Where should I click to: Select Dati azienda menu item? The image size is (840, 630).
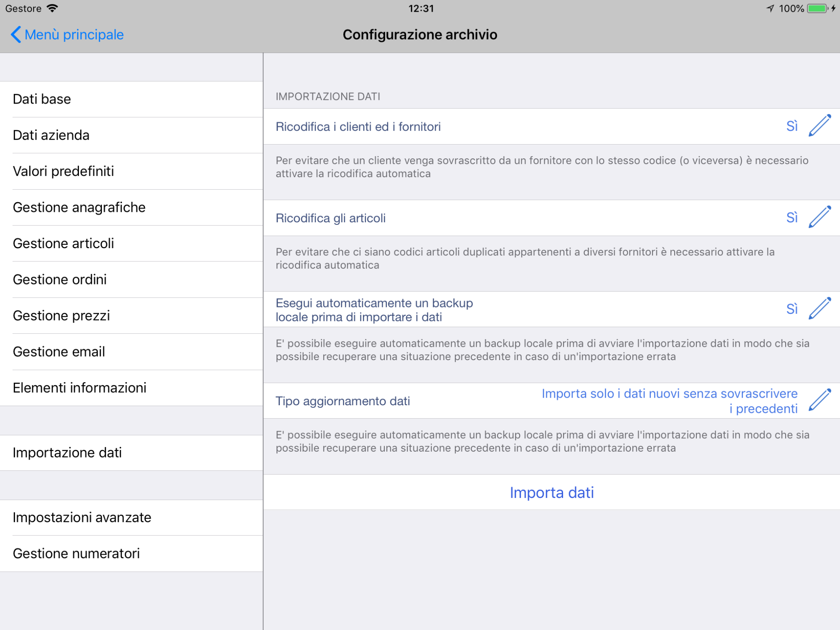tap(131, 135)
